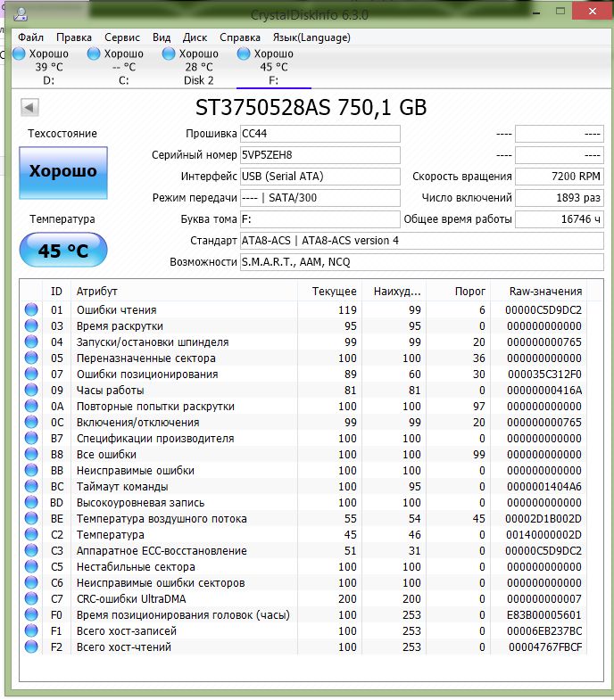614x700 pixels.
Task: Click the status icon for Таймаут команды
Action: [x=31, y=486]
